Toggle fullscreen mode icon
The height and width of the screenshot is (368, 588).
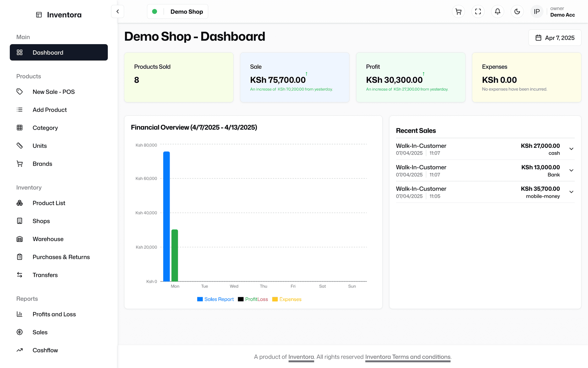[x=478, y=12]
